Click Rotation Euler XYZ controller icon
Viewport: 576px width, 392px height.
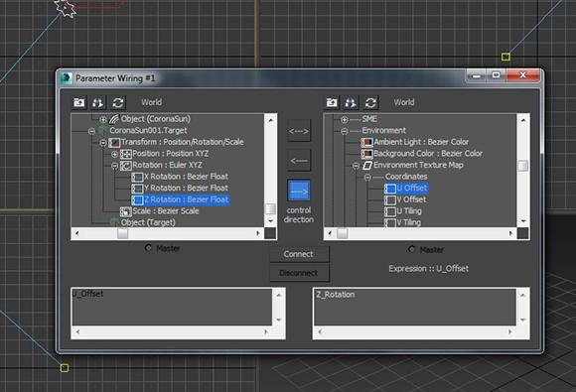126,166
